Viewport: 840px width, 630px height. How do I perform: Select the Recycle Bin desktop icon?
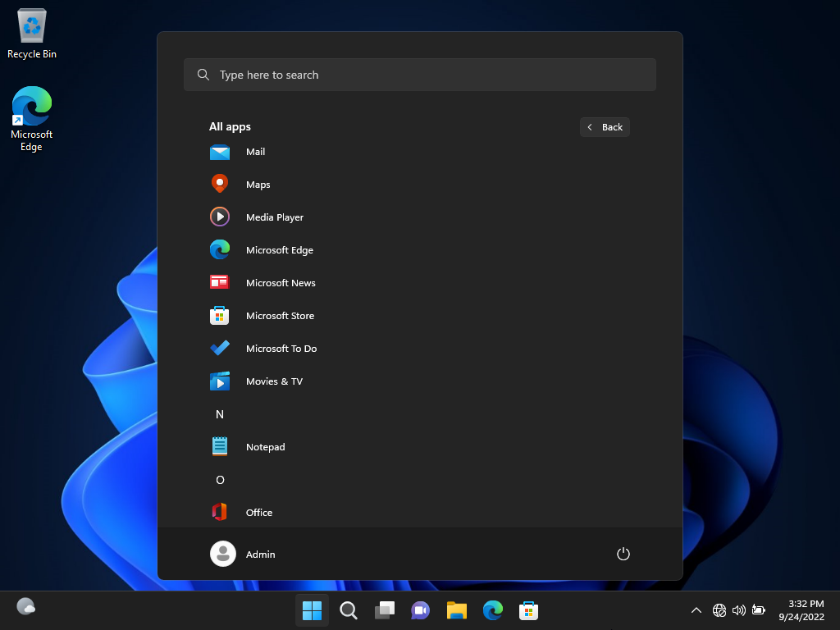click(x=32, y=33)
